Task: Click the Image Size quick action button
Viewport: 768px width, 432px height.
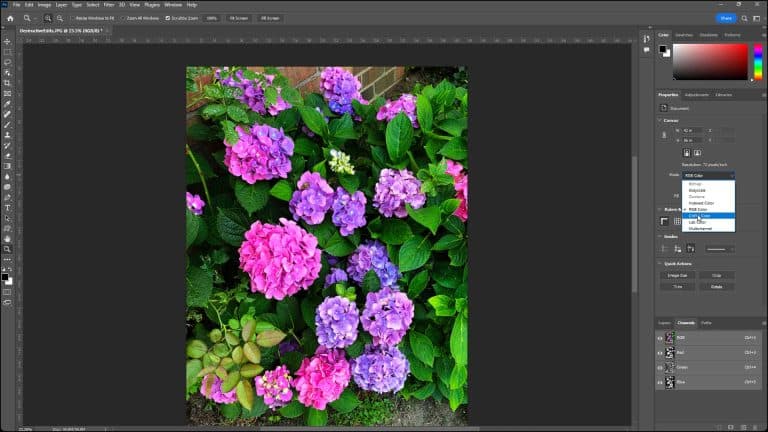Action: (677, 275)
